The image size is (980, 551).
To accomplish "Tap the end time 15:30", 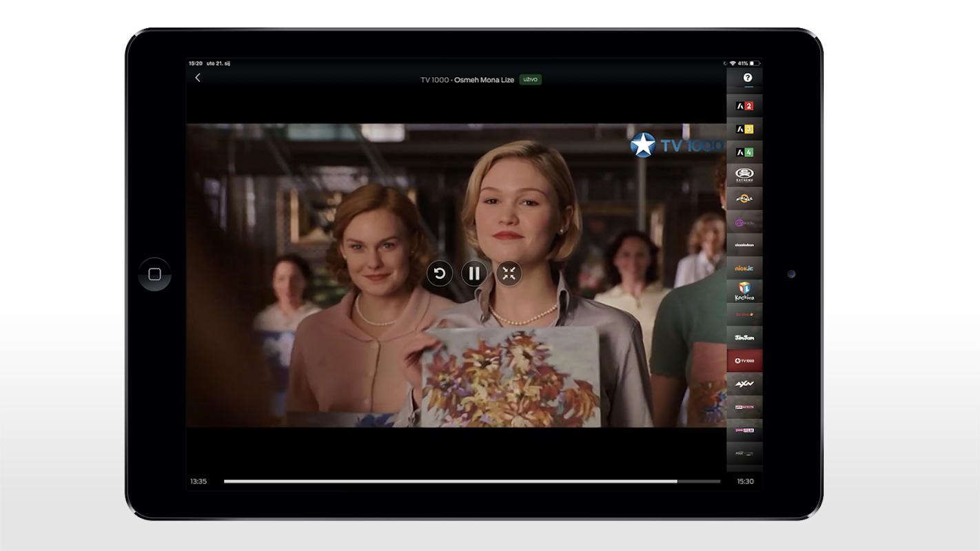I will [745, 481].
